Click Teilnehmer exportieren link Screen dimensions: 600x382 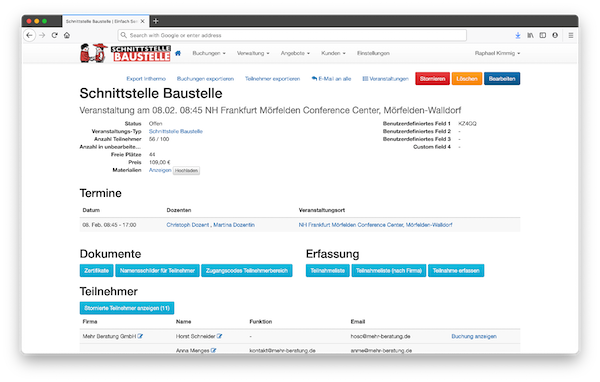pos(272,78)
